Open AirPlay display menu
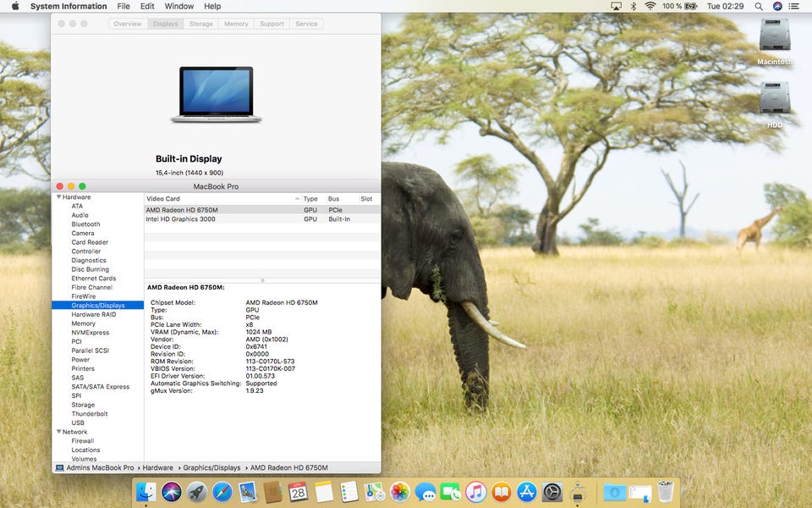The height and width of the screenshot is (508, 812). tap(617, 6)
